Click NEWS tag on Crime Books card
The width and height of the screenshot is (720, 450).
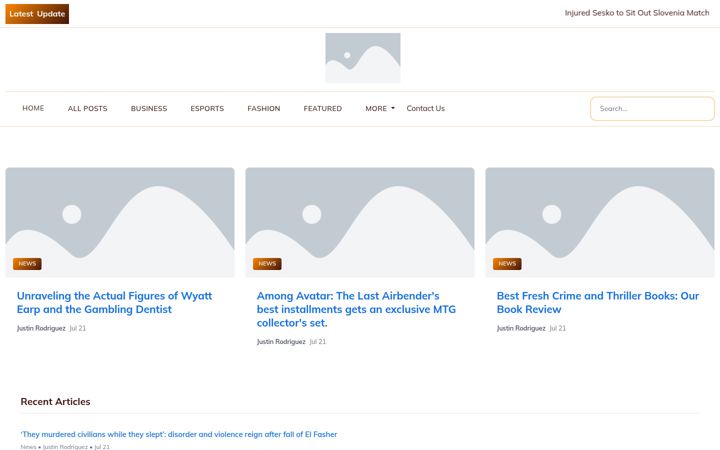(507, 264)
